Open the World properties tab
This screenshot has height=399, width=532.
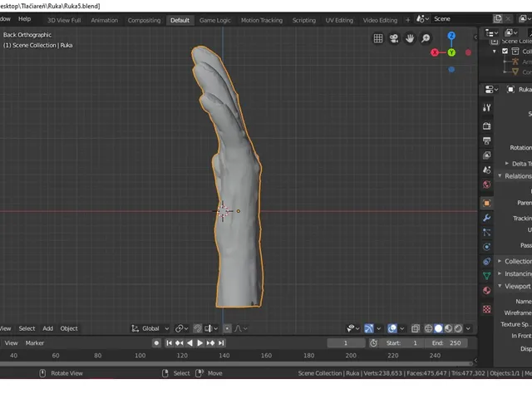click(486, 185)
